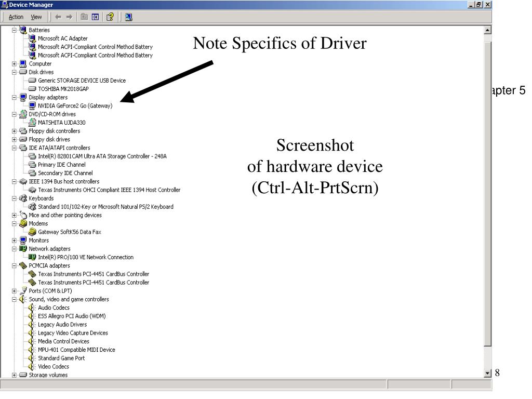Expand the Monitors node

pyautogui.click(x=14, y=241)
